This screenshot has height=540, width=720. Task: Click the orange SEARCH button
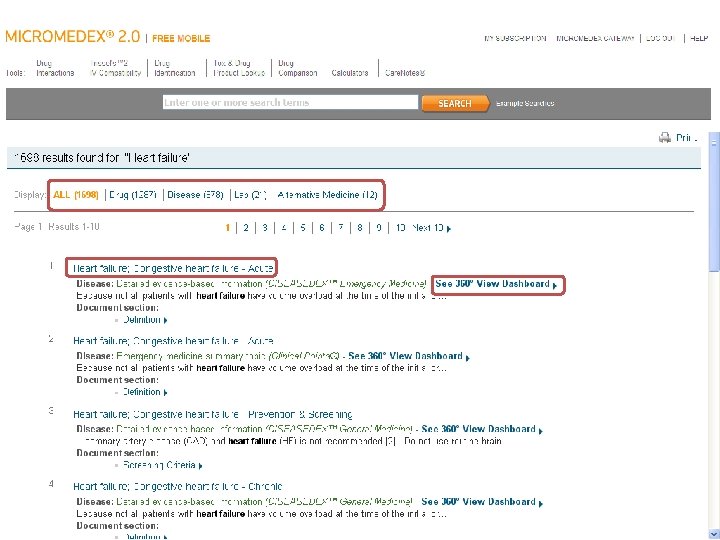[x=455, y=103]
